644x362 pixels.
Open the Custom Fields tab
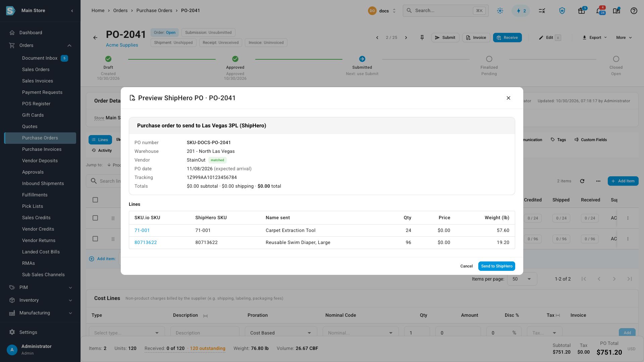point(590,140)
